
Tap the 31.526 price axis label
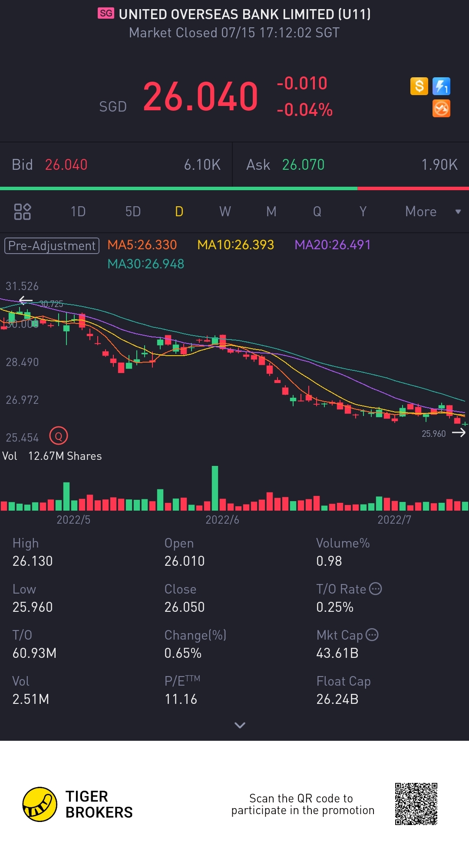(x=22, y=286)
